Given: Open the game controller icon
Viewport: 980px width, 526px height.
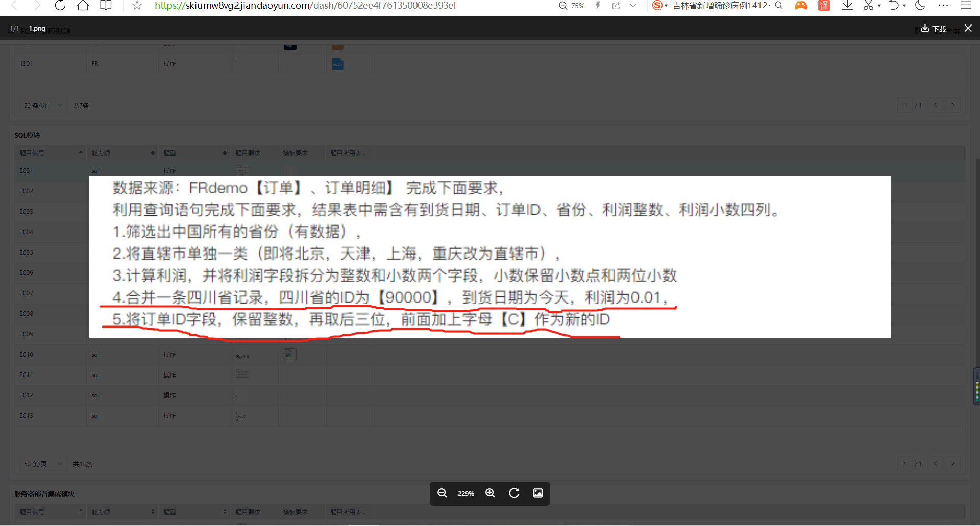Looking at the screenshot, I should (x=801, y=5).
